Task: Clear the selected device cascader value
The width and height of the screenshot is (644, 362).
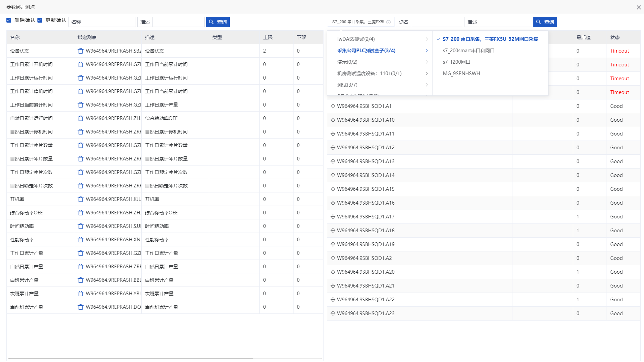Action: click(388, 22)
